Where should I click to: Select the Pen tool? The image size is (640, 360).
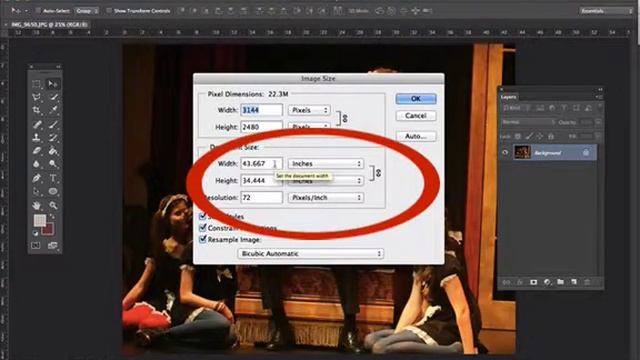[37, 178]
